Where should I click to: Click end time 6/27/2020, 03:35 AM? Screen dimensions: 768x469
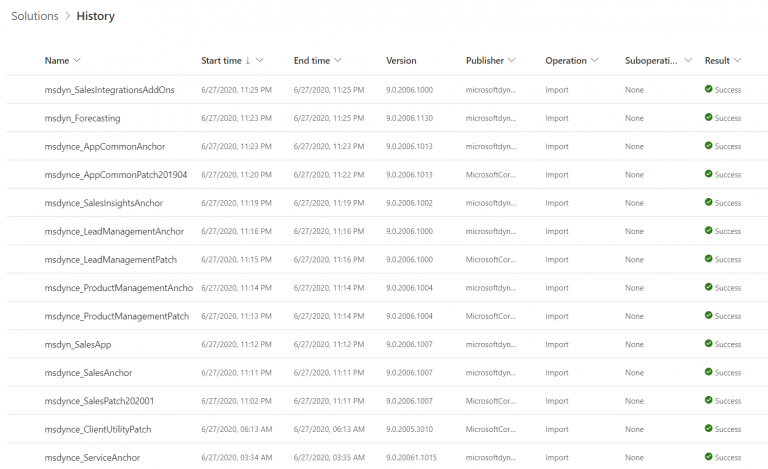329,458
